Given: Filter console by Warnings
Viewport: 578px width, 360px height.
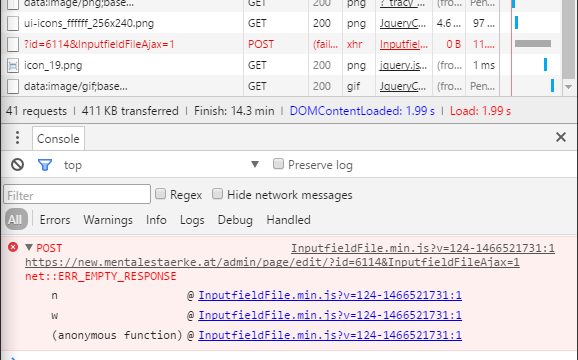Looking at the screenshot, I should 108,220.
